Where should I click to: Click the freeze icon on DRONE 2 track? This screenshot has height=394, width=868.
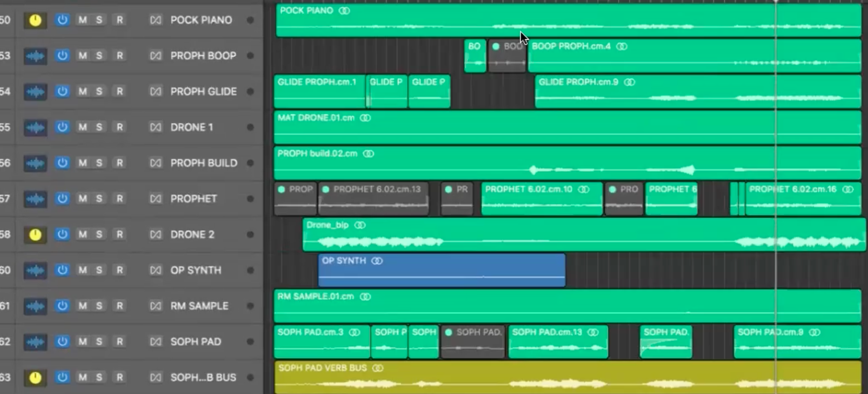(156, 234)
